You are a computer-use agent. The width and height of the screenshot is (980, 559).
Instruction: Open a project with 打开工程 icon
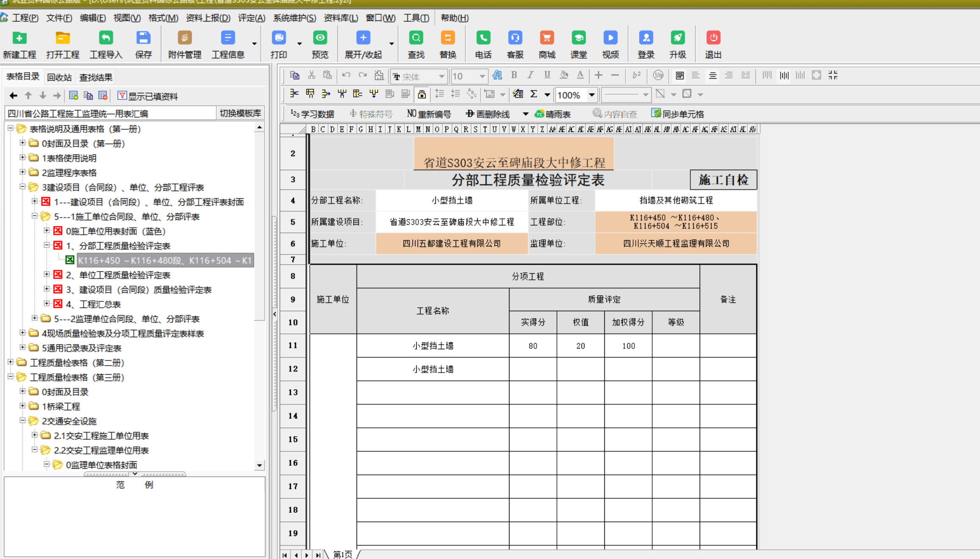63,44
